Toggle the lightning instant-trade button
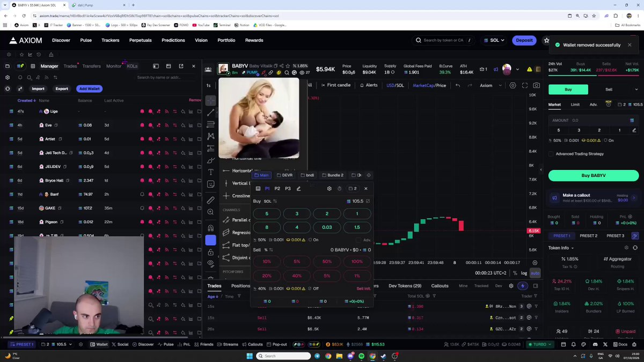 point(523,286)
